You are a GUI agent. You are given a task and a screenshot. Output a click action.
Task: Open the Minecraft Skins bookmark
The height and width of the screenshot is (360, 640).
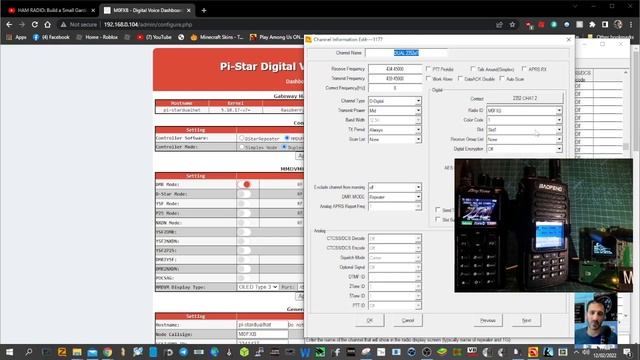[x=217, y=37]
